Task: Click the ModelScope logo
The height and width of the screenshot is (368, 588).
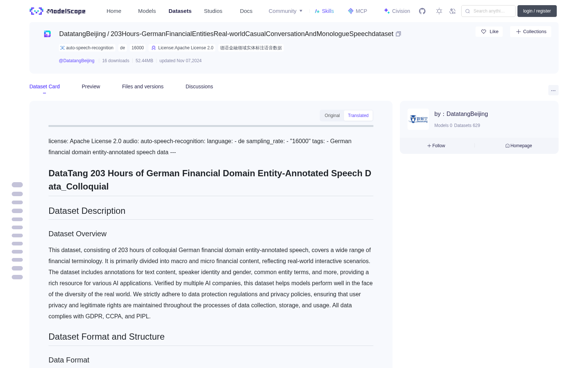Action: pyautogui.click(x=57, y=11)
